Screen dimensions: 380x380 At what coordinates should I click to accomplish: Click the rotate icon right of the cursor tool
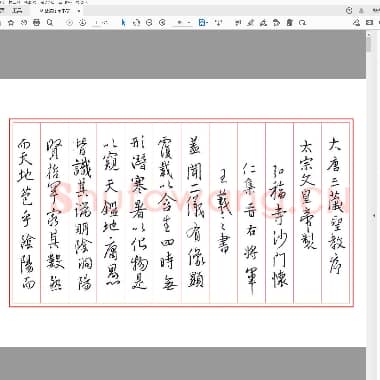point(136,23)
